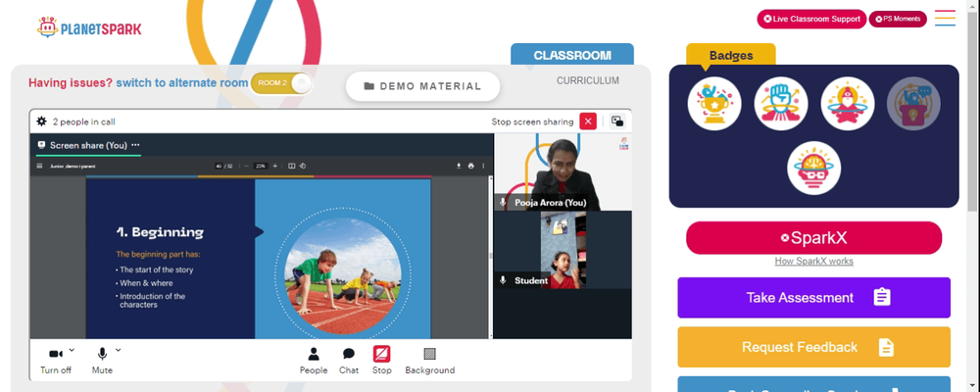Switch to CLASSROOM tab

pos(572,55)
